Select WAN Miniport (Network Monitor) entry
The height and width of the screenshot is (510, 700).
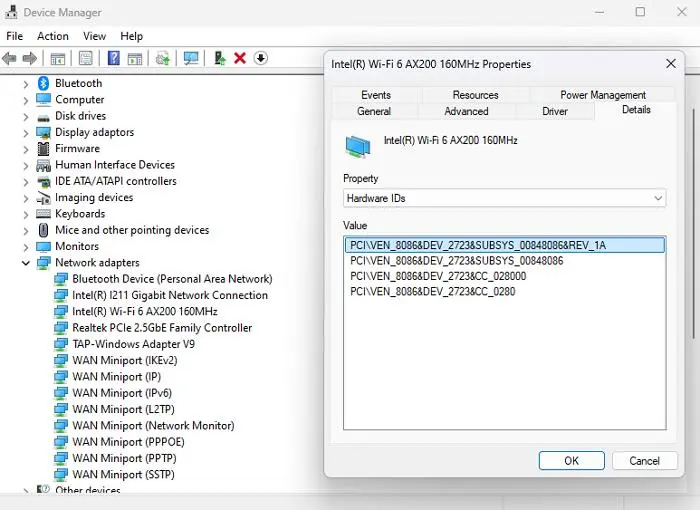point(153,426)
